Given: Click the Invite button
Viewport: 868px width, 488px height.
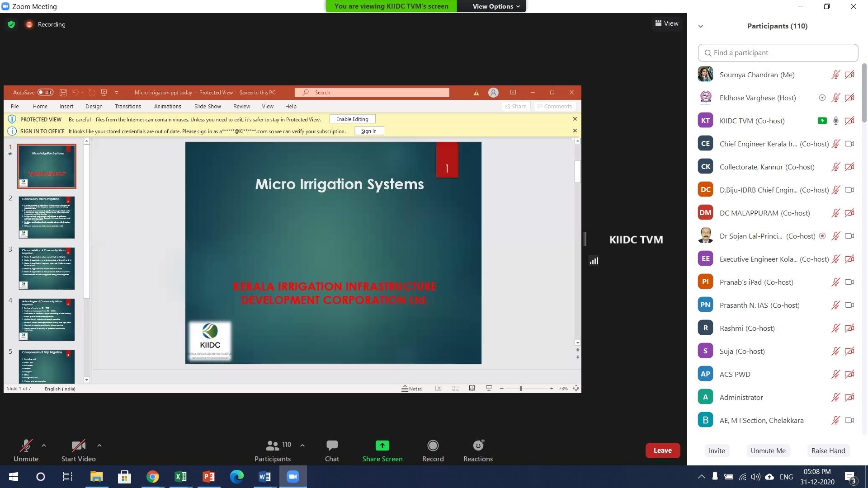Looking at the screenshot, I should (717, 450).
